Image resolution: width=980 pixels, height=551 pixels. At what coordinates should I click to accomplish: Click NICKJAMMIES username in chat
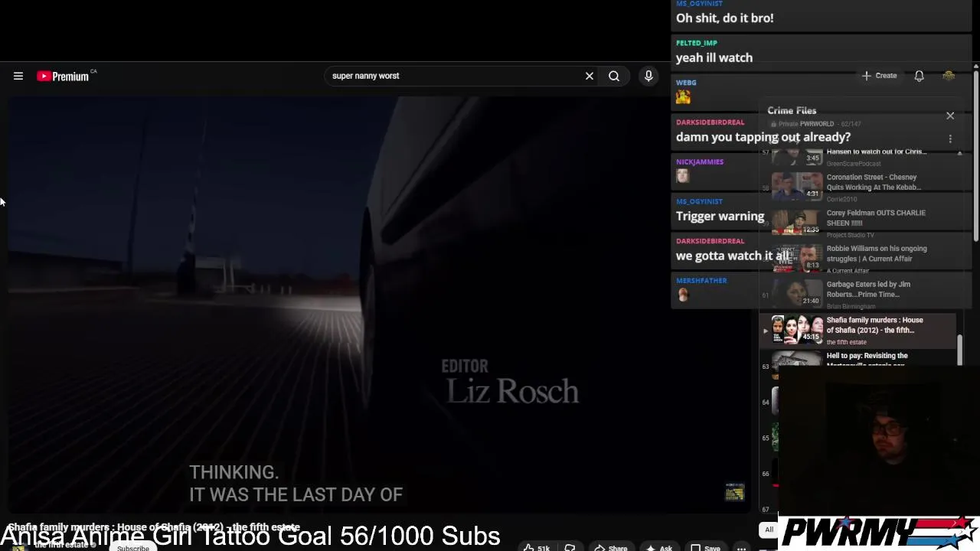point(699,162)
